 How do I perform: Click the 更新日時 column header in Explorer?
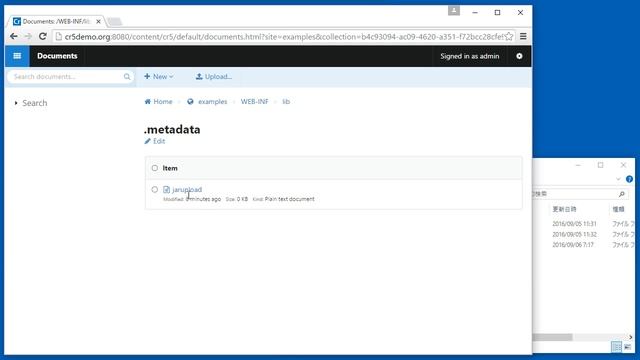coord(564,209)
